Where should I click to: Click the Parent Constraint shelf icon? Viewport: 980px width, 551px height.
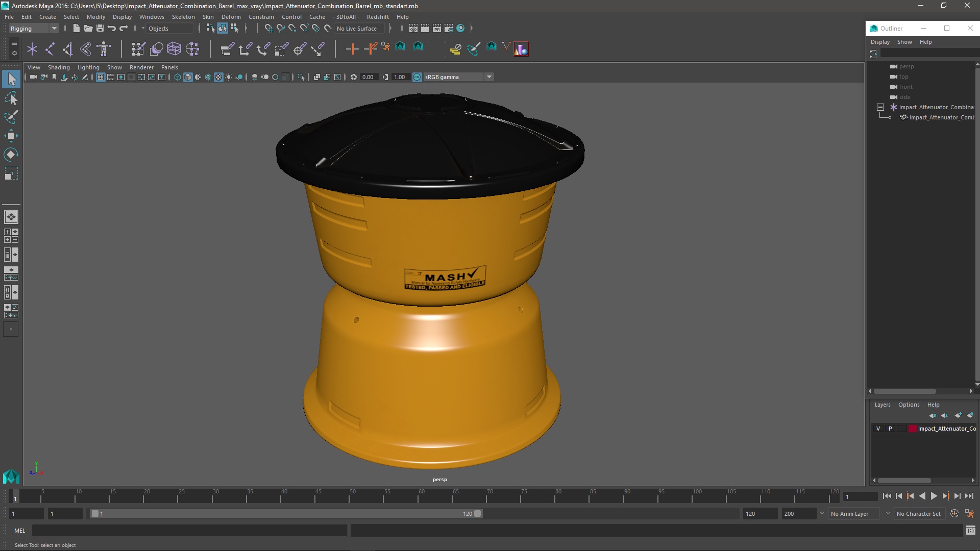pyautogui.click(x=227, y=49)
